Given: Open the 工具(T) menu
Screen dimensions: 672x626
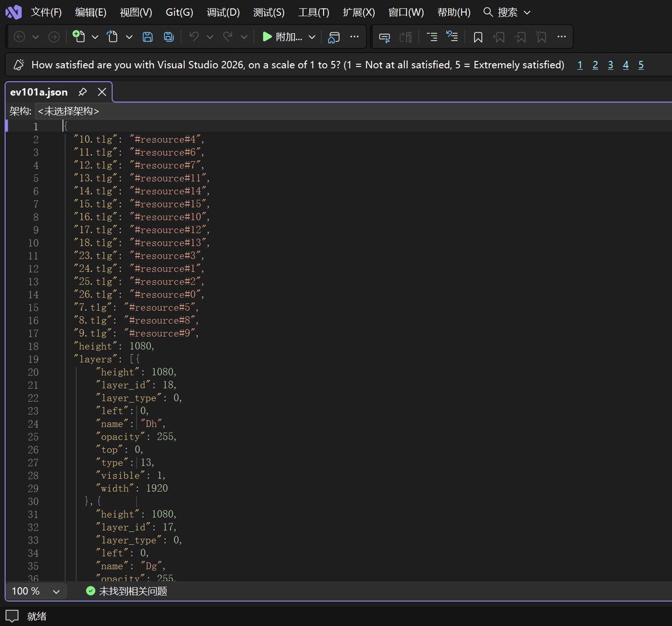Looking at the screenshot, I should (x=313, y=12).
